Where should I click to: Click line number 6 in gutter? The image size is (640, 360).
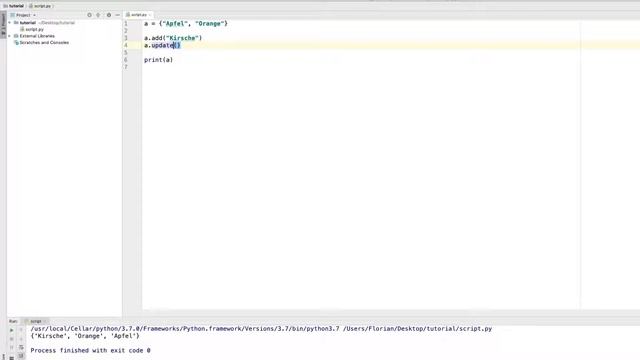[126, 60]
